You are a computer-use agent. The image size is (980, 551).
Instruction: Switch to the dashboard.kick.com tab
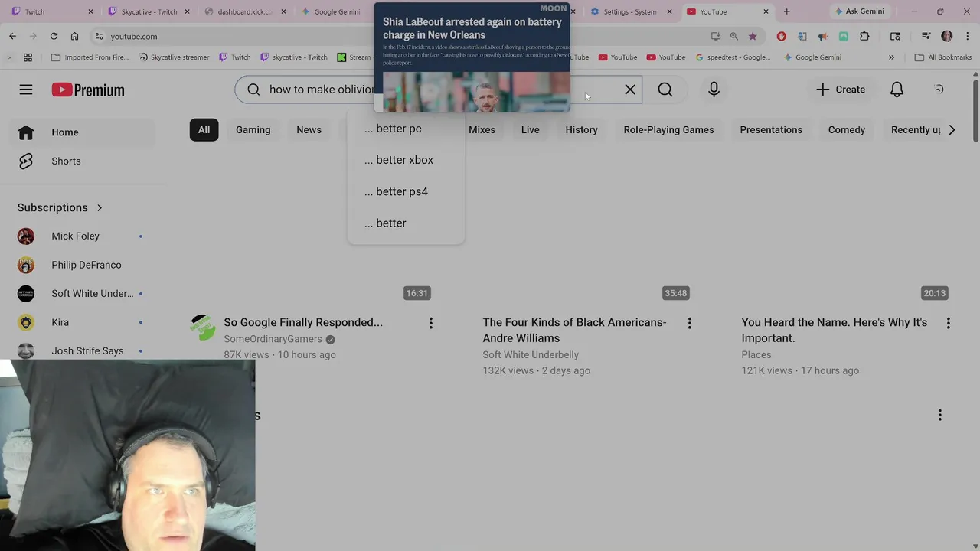click(x=245, y=11)
